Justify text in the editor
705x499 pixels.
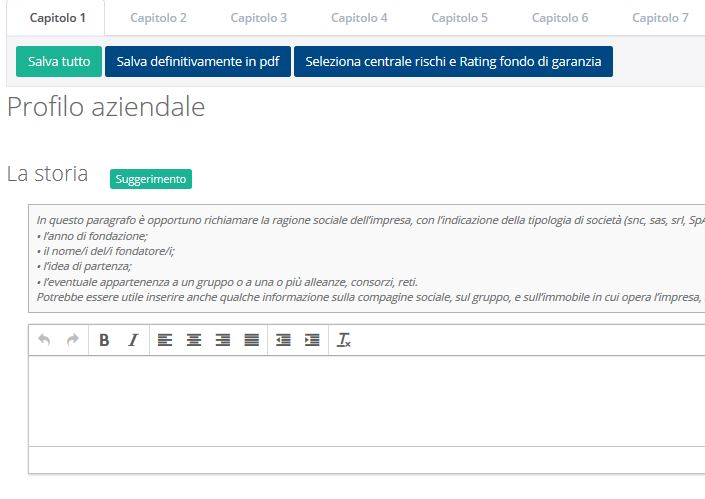[x=251, y=340]
